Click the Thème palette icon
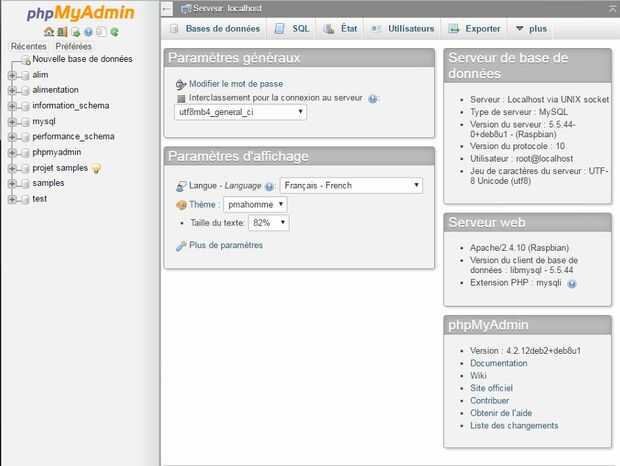Screen dimensions: 620x466 tap(181, 205)
